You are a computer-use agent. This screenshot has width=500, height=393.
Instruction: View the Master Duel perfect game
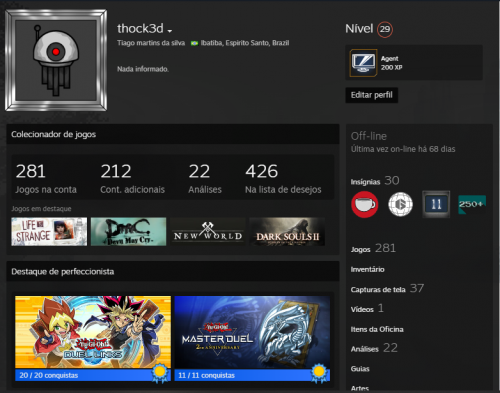point(252,338)
